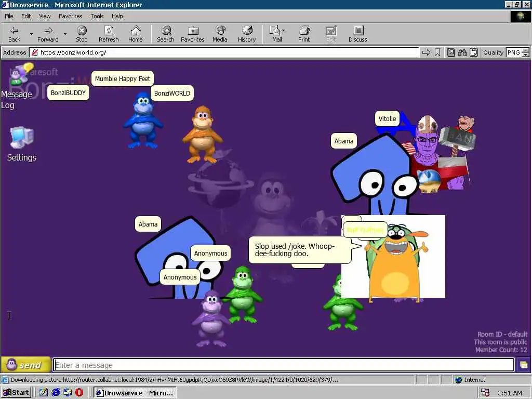Click the bookmark ribbon icon
The width and height of the screenshot is (532, 399).
(x=437, y=52)
